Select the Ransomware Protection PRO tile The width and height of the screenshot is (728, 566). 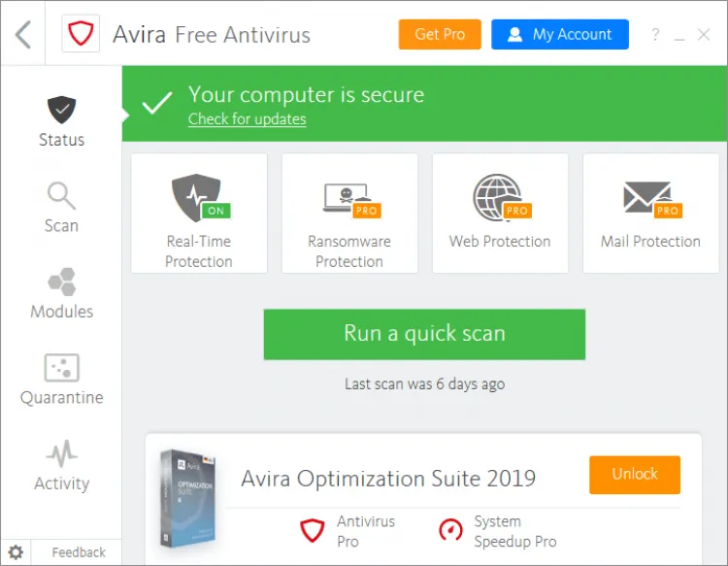[x=349, y=214]
